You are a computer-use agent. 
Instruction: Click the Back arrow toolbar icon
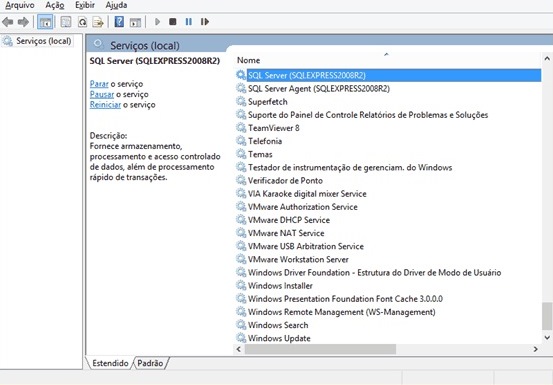8,22
